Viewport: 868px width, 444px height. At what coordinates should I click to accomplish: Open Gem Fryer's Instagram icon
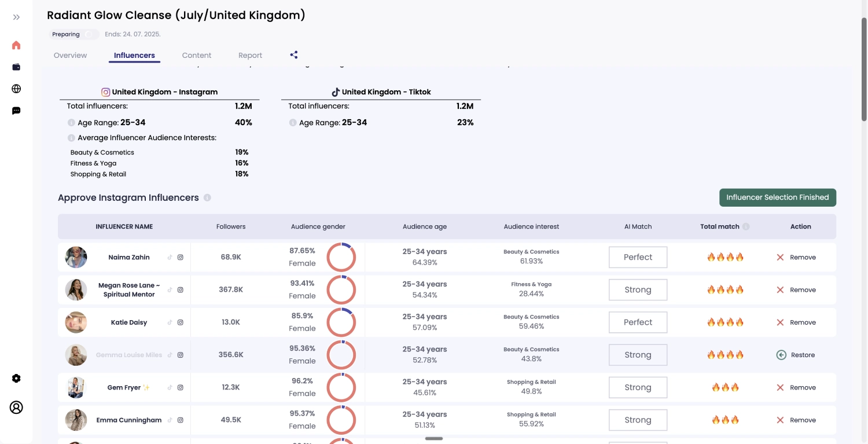tap(181, 388)
